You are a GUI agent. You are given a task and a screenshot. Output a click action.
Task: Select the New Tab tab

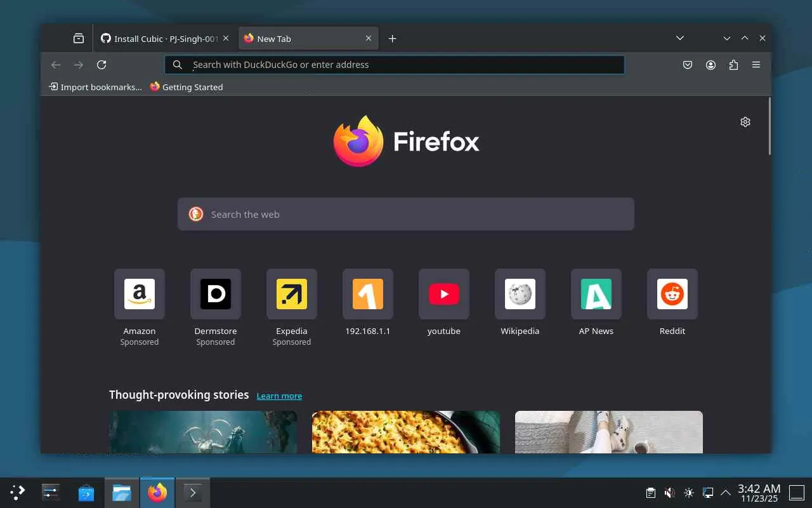(x=308, y=39)
